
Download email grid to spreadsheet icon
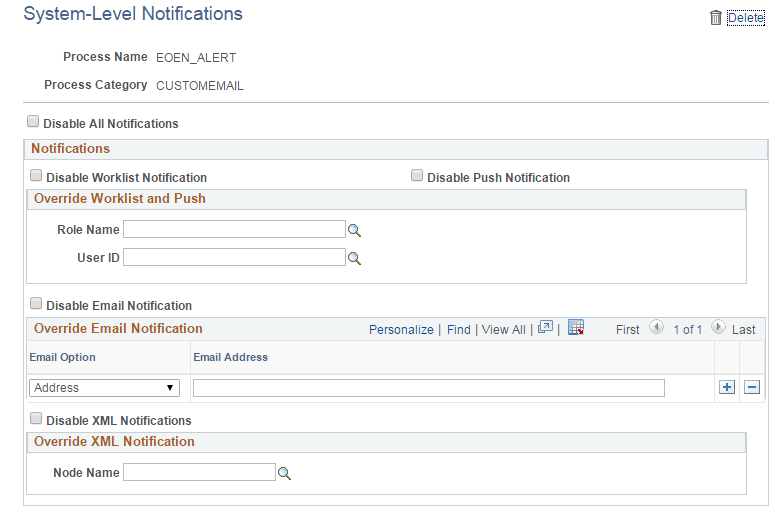point(576,327)
